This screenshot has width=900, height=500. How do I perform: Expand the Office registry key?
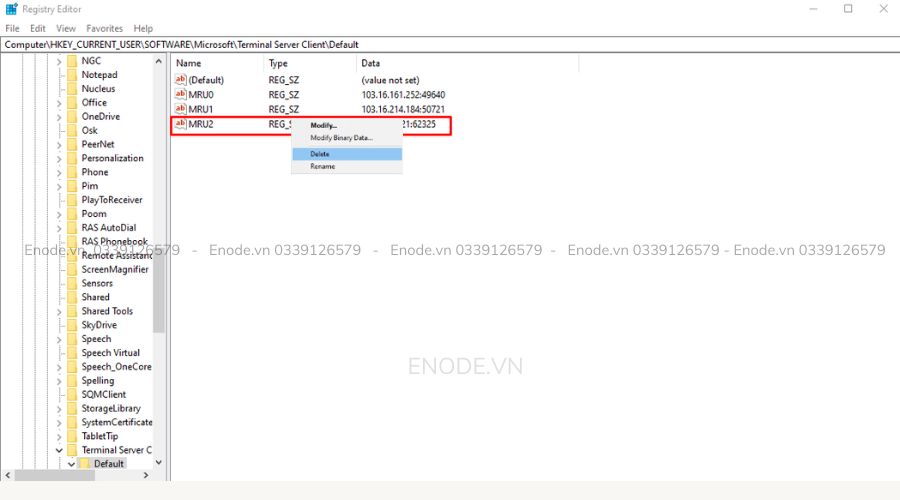tap(59, 103)
